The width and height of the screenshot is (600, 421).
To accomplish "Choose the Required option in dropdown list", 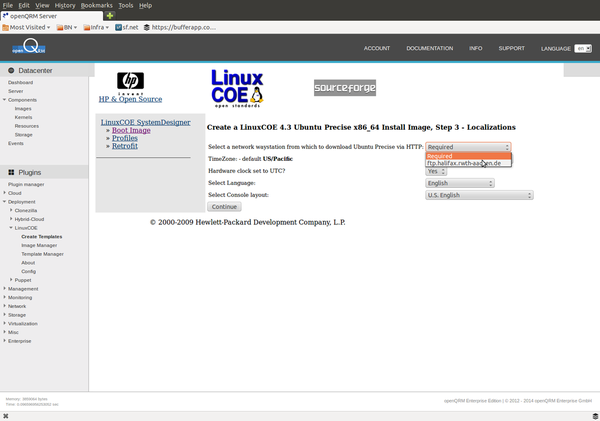I will point(468,156).
